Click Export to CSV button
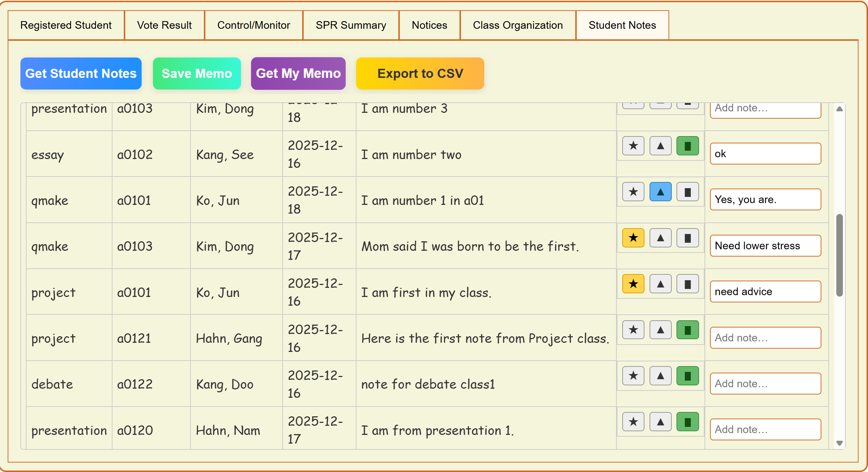The width and height of the screenshot is (868, 472). pyautogui.click(x=420, y=74)
